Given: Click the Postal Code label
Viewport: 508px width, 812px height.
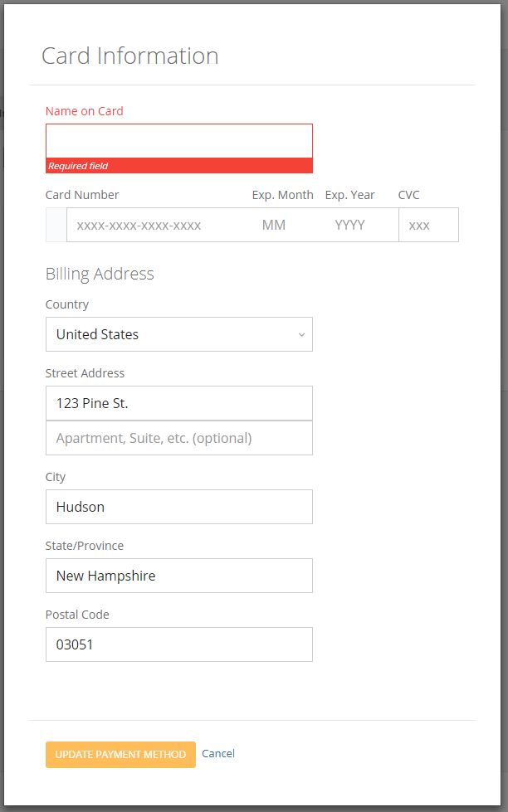Looking at the screenshot, I should pos(77,615).
